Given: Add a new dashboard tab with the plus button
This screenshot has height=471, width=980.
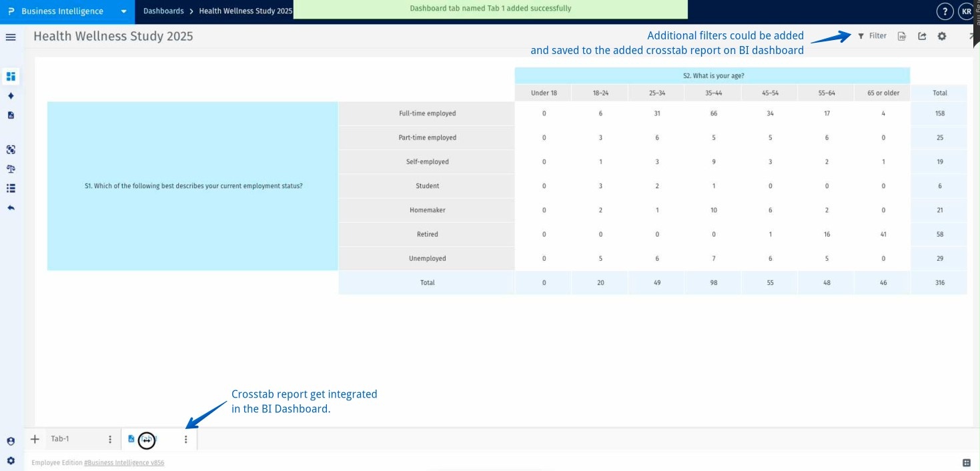Looking at the screenshot, I should (x=35, y=439).
